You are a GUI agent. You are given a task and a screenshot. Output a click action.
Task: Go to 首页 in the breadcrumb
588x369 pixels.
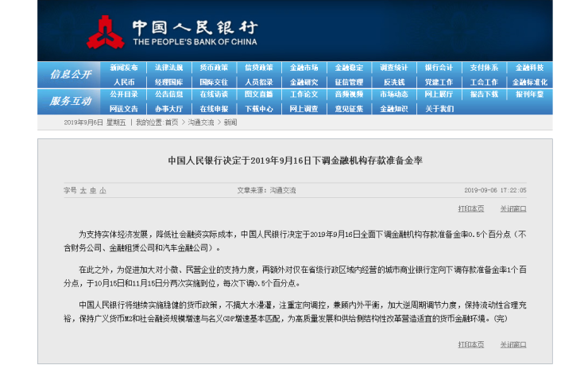pos(172,122)
